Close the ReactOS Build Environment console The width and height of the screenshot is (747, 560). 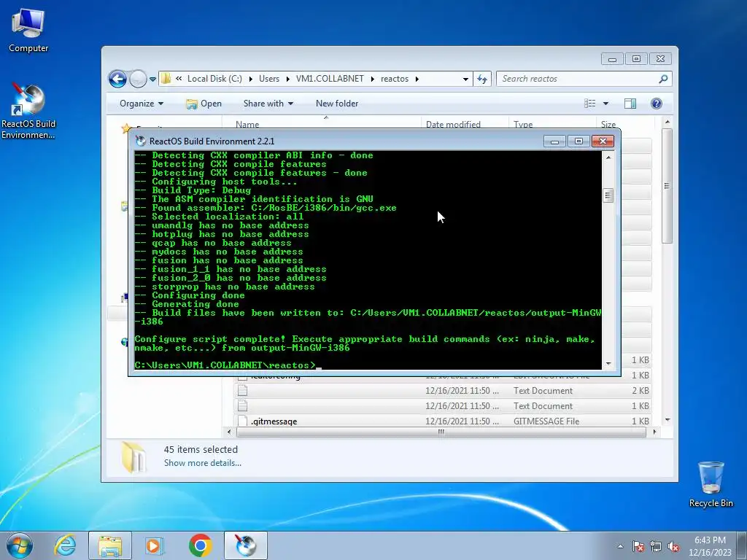(x=603, y=141)
